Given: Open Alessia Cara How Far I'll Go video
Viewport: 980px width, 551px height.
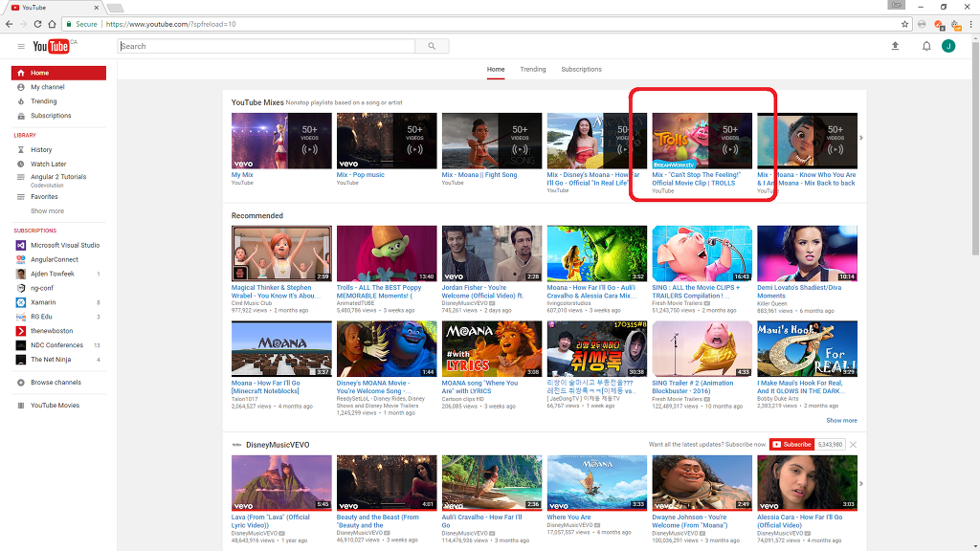Looking at the screenshot, I should [807, 483].
